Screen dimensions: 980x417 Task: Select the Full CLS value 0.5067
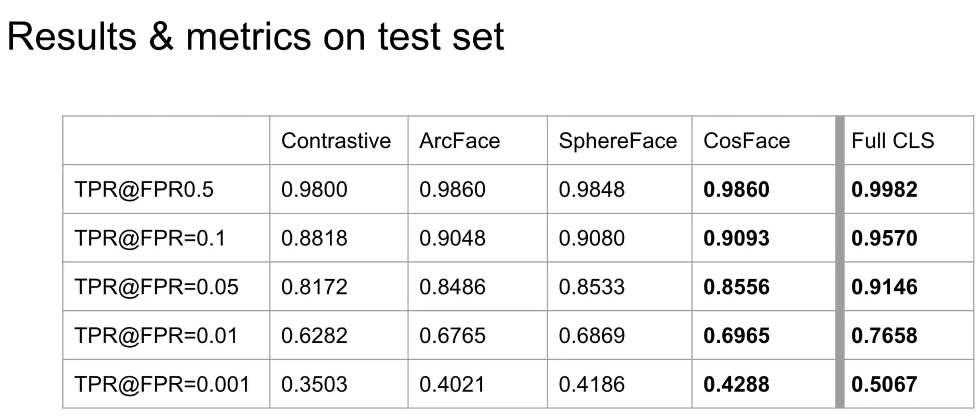(x=884, y=384)
